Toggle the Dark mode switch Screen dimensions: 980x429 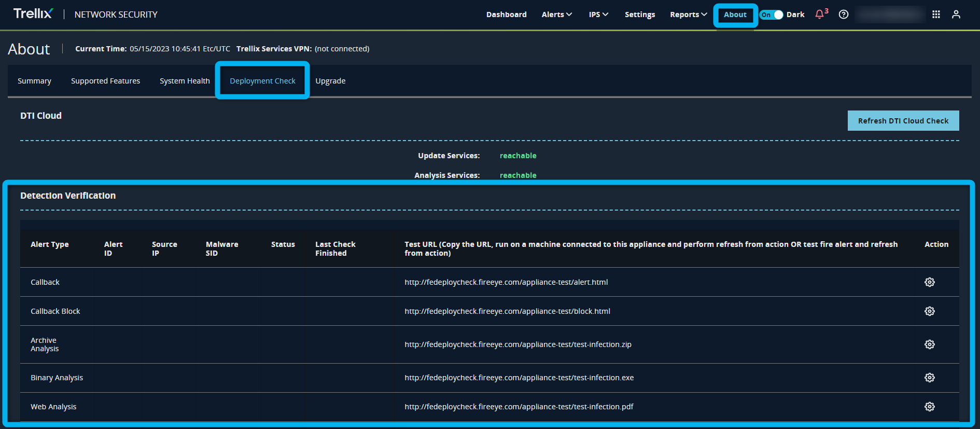[771, 15]
